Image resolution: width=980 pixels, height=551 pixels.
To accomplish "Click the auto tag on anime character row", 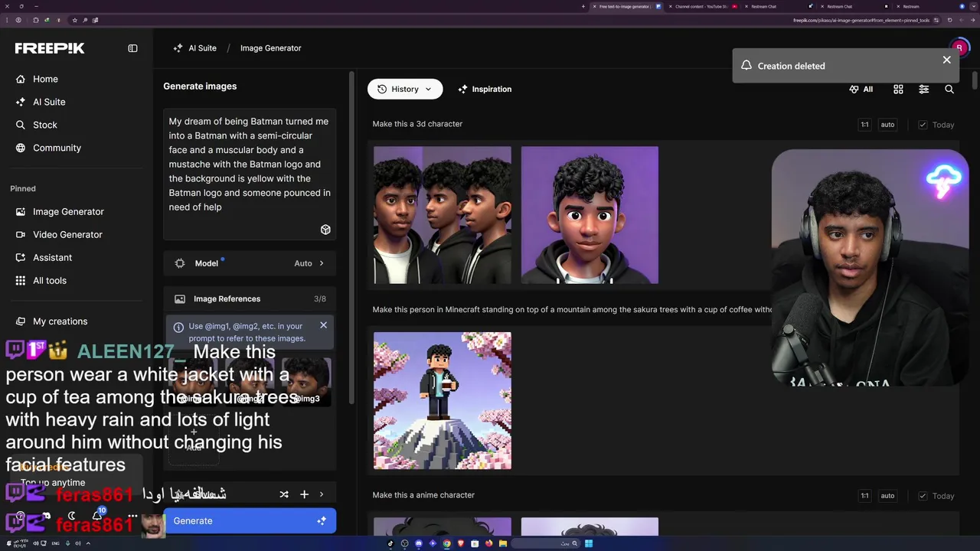I will point(887,496).
